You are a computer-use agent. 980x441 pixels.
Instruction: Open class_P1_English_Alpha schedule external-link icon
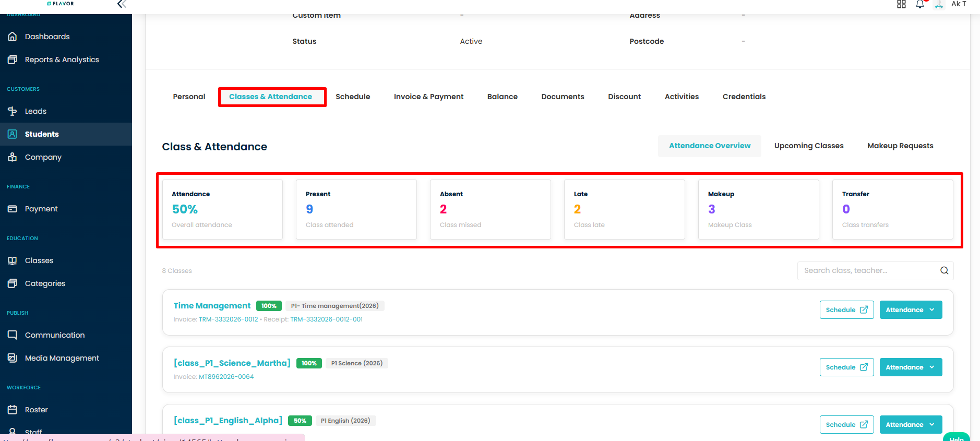coord(864,424)
